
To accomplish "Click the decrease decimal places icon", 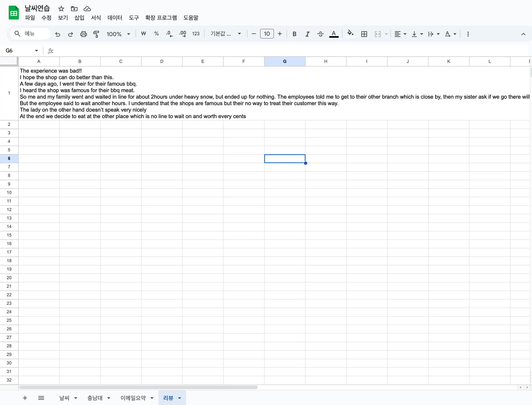I will [169, 34].
